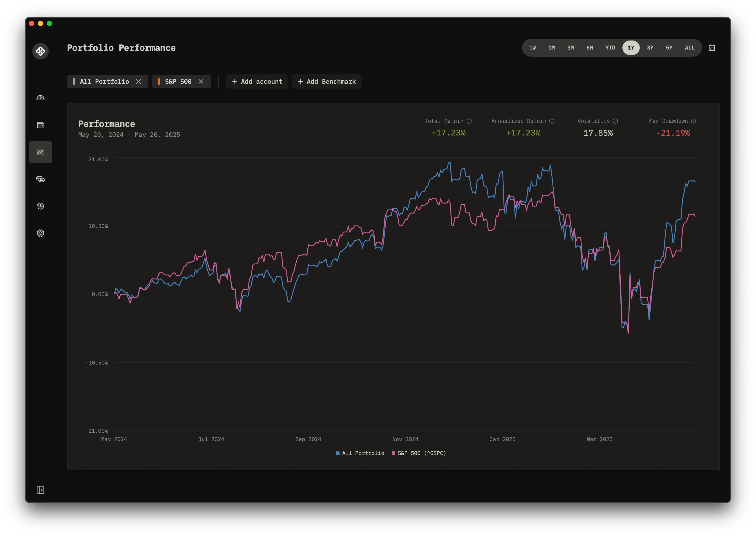Click the -21.00% y-axis label
The height and width of the screenshot is (536, 756).
click(x=97, y=431)
